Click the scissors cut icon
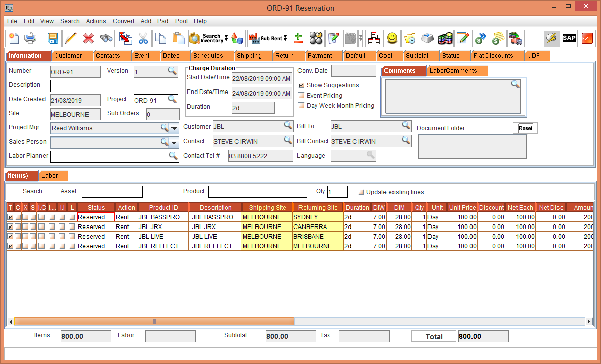 pyautogui.click(x=143, y=38)
